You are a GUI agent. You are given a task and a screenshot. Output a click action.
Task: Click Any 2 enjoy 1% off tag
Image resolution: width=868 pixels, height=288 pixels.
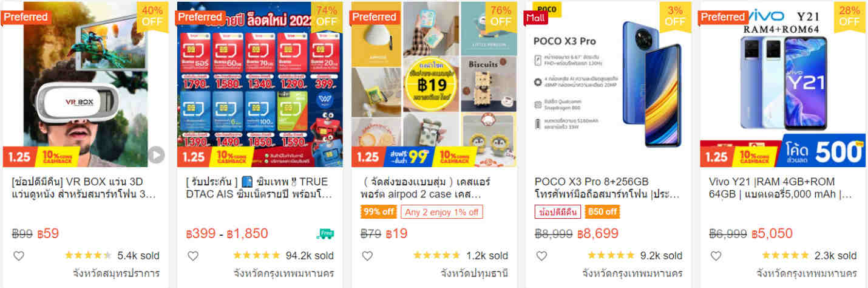pos(442,212)
